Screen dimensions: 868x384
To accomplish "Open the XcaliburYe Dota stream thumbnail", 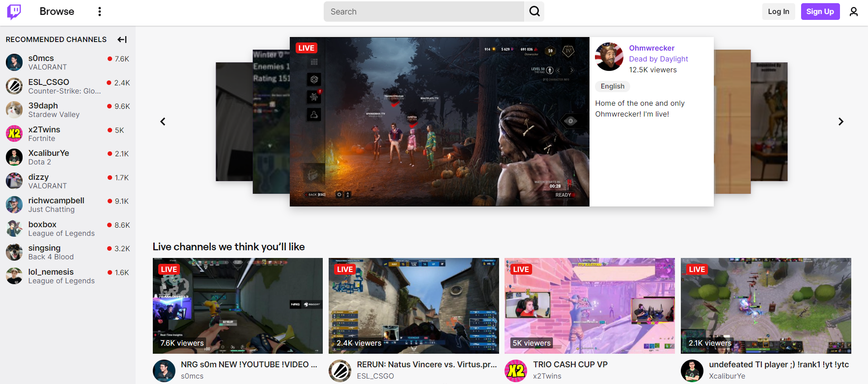I will tap(766, 306).
